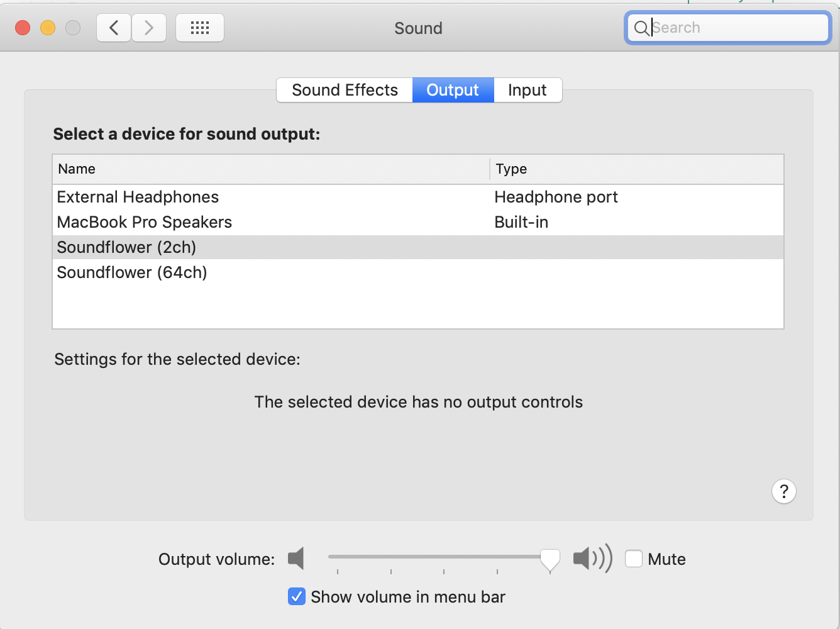Open the Show All preferences grid
Screen dimensions: 840x629
click(x=200, y=28)
